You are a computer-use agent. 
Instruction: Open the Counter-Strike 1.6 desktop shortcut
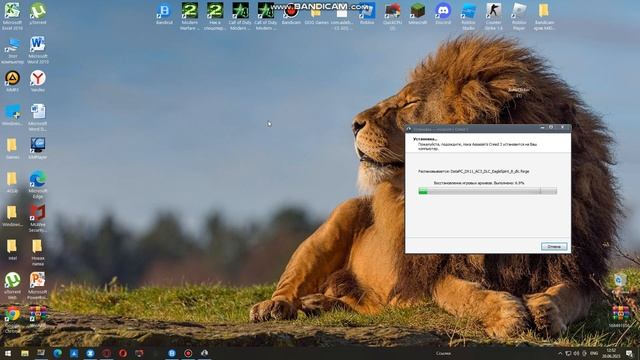coord(493,16)
